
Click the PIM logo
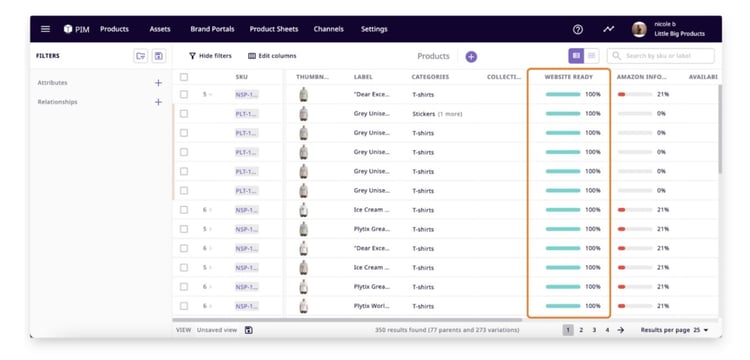click(77, 29)
